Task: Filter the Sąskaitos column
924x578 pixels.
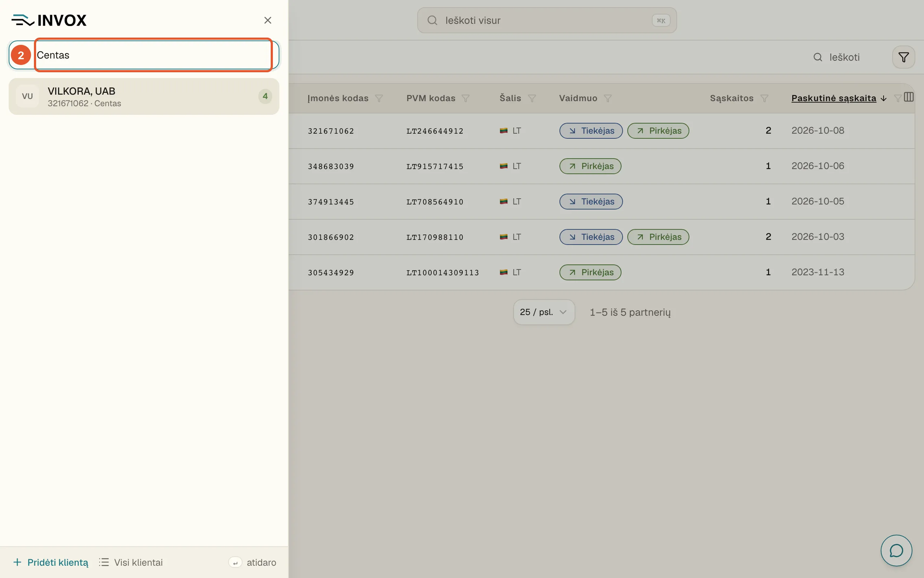Action: [x=764, y=98]
